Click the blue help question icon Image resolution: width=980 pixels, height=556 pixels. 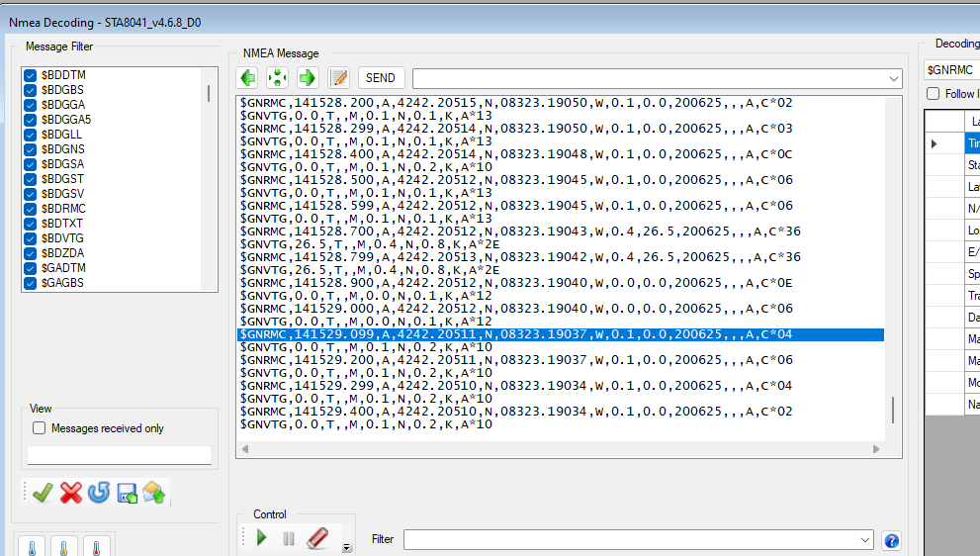pos(892,540)
